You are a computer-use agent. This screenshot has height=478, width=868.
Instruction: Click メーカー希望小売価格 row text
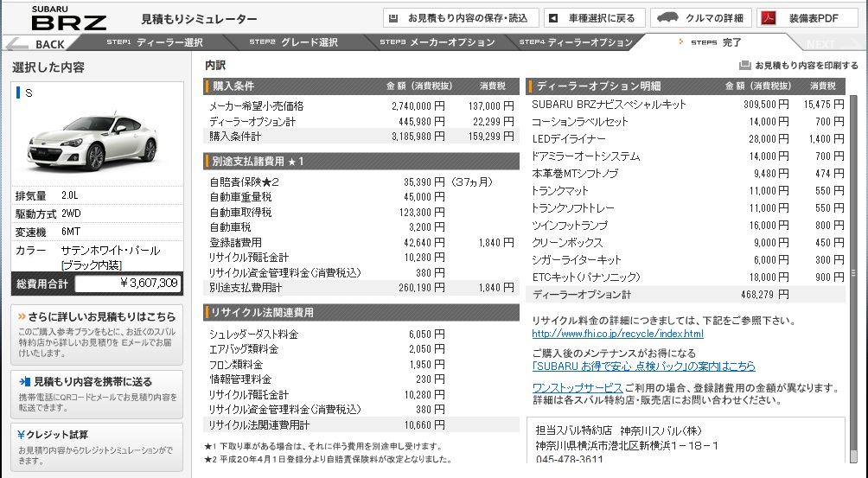pyautogui.click(x=256, y=106)
